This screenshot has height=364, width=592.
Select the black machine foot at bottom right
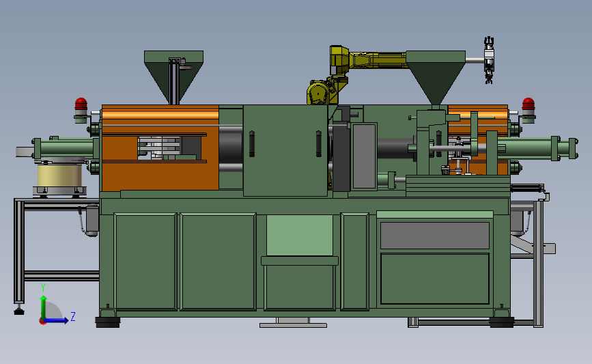pyautogui.click(x=501, y=322)
